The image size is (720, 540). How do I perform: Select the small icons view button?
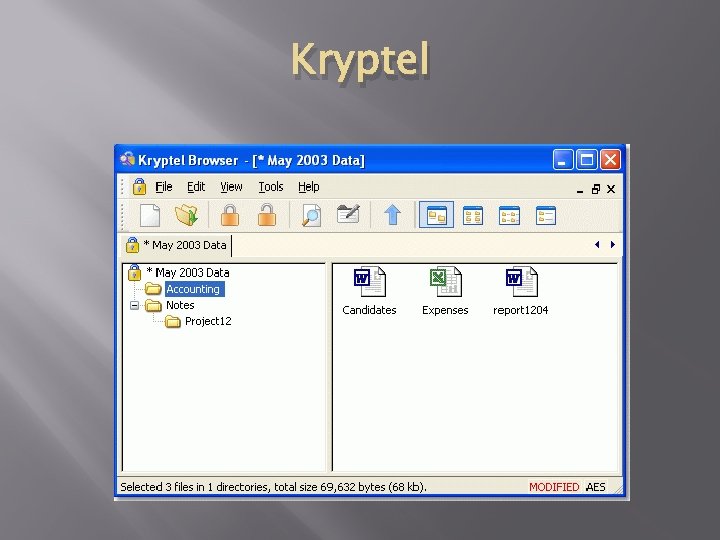pos(472,215)
